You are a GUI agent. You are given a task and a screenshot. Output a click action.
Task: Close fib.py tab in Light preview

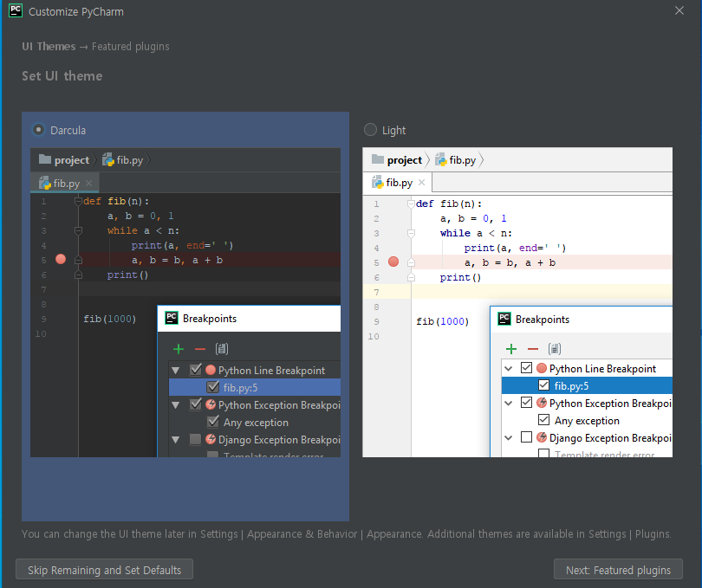point(421,182)
